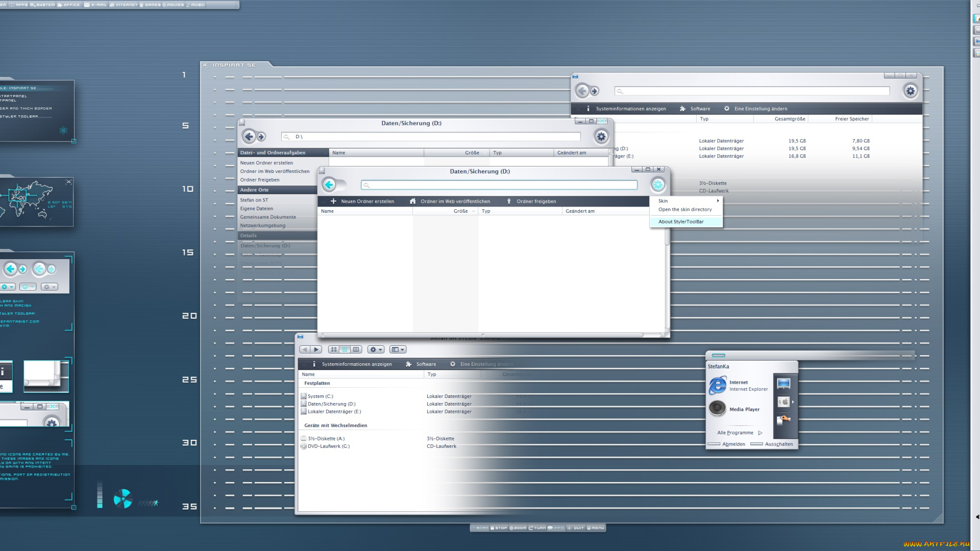Select Open the skin directory menu entry
Screen dimensions: 980x551
pos(684,210)
